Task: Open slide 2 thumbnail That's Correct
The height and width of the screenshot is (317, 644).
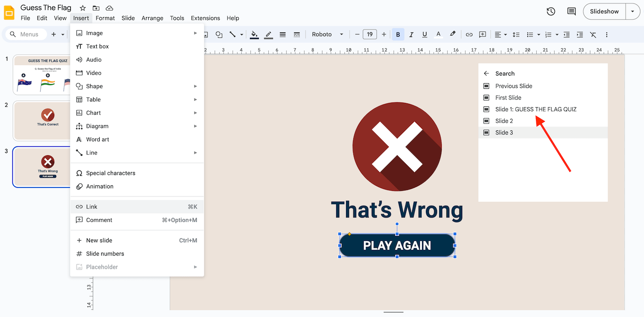Action: [42, 121]
